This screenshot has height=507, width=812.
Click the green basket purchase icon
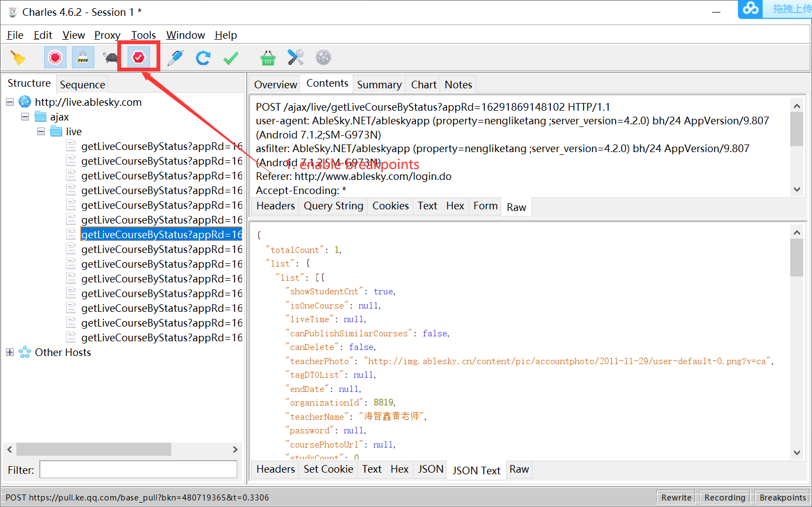pyautogui.click(x=268, y=58)
